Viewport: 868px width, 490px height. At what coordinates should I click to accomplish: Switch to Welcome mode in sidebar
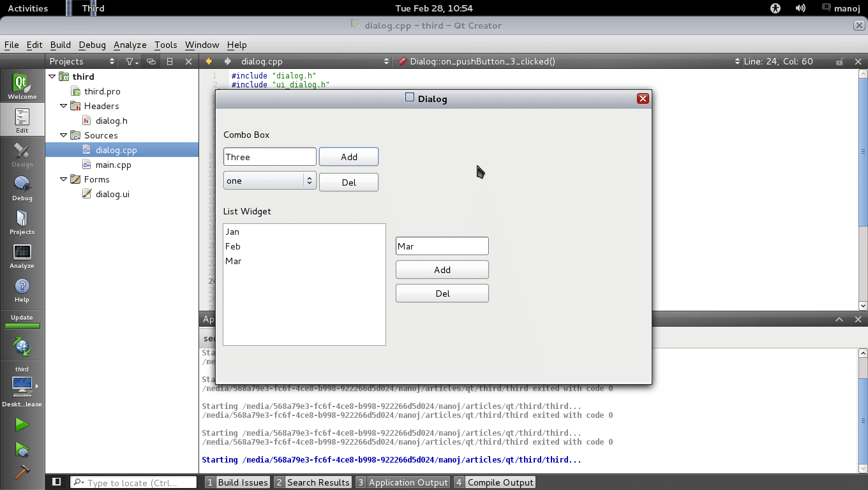22,87
